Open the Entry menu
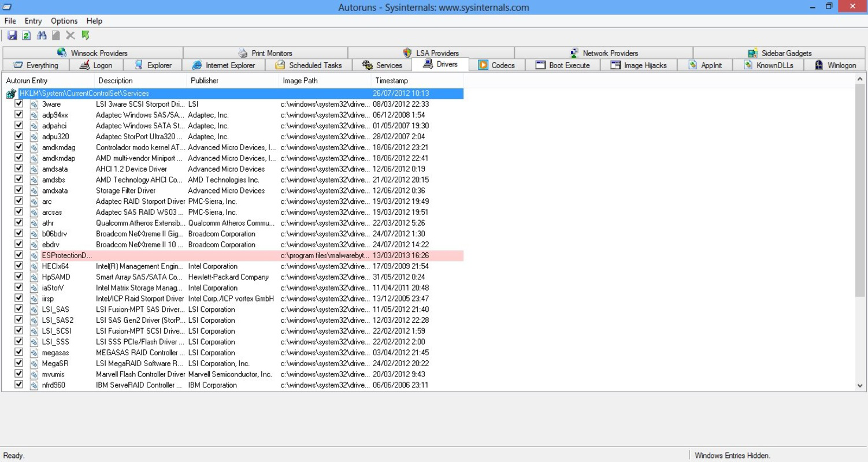This screenshot has width=868, height=462. [x=33, y=21]
